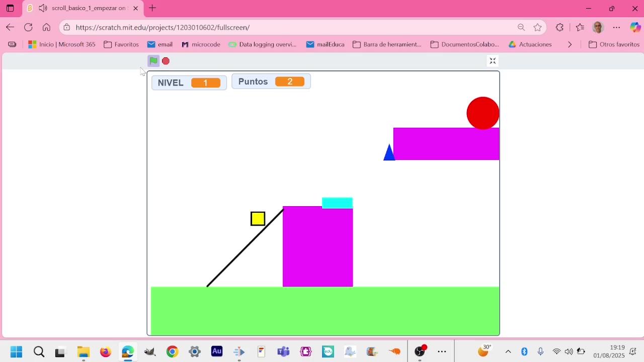The image size is (644, 362).
Task: Add this page to favorites star
Action: point(538,27)
